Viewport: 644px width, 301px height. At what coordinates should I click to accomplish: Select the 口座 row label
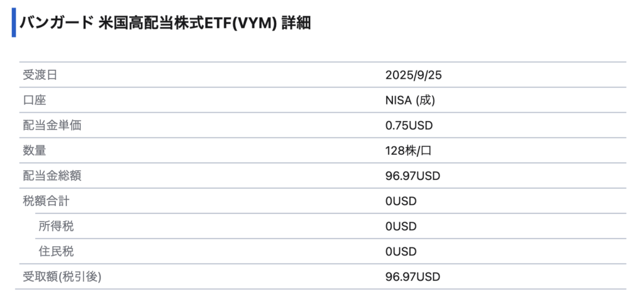click(x=34, y=100)
